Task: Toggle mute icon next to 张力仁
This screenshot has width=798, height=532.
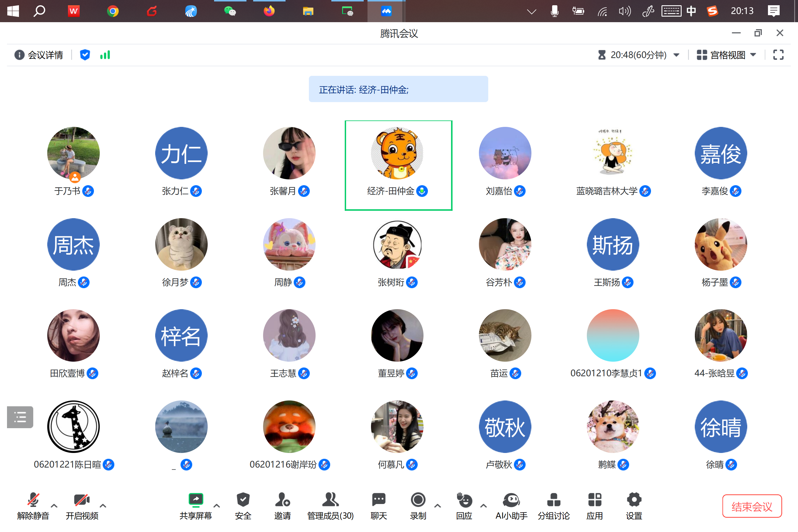Action: pos(196,191)
